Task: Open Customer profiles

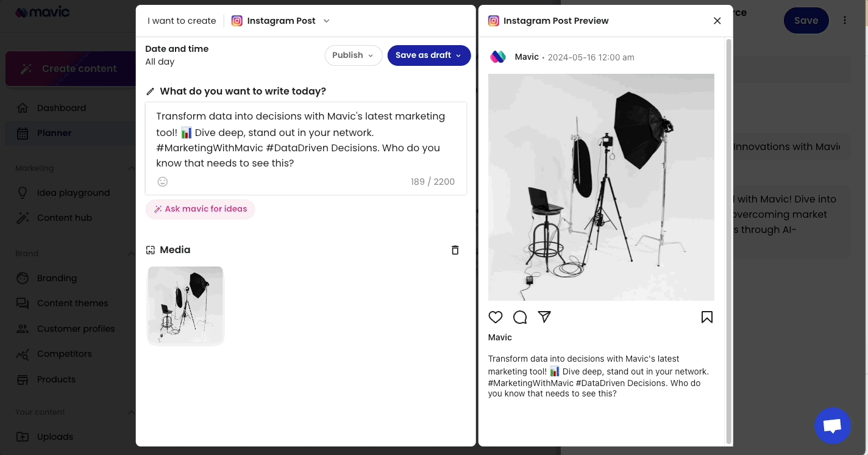Action: (76, 329)
